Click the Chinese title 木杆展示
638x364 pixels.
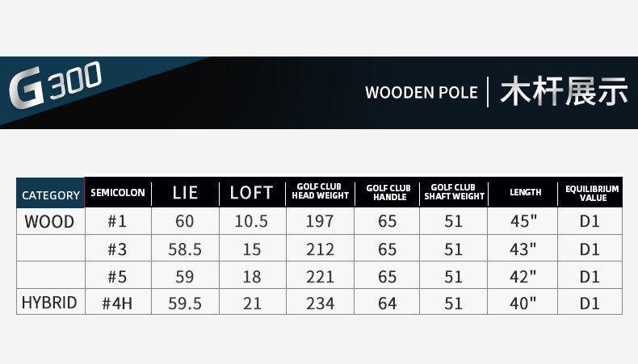pyautogui.click(x=563, y=92)
